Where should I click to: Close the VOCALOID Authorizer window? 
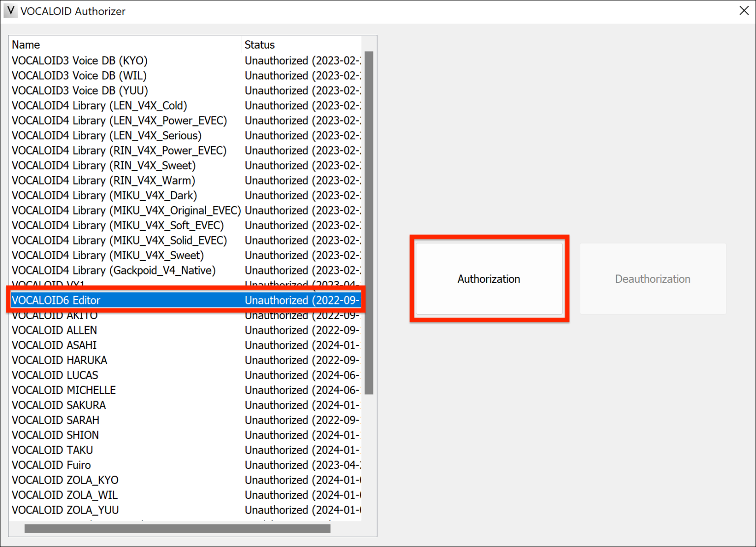point(744,10)
